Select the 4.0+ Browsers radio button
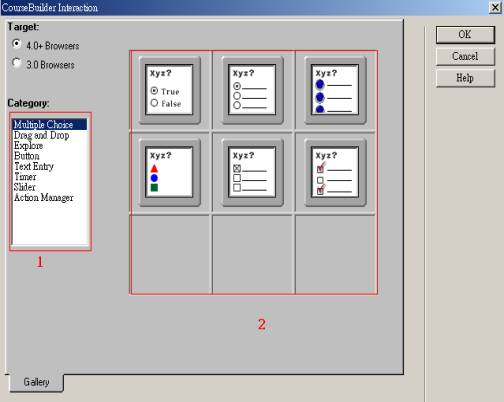This screenshot has width=504, height=402. [x=16, y=44]
